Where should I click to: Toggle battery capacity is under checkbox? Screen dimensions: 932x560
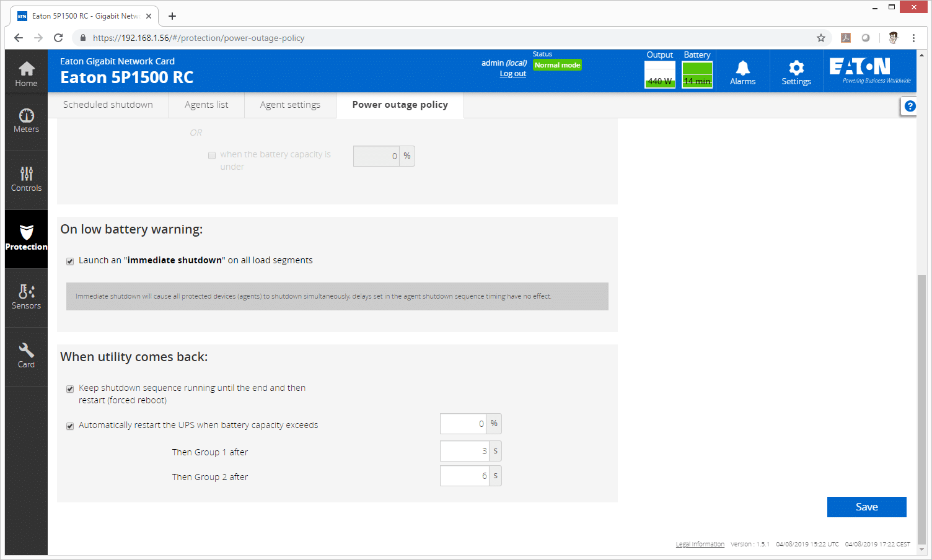[x=212, y=155]
